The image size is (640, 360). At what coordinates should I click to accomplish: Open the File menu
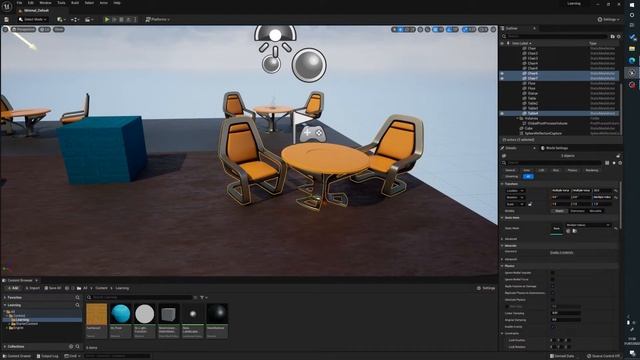19,3
